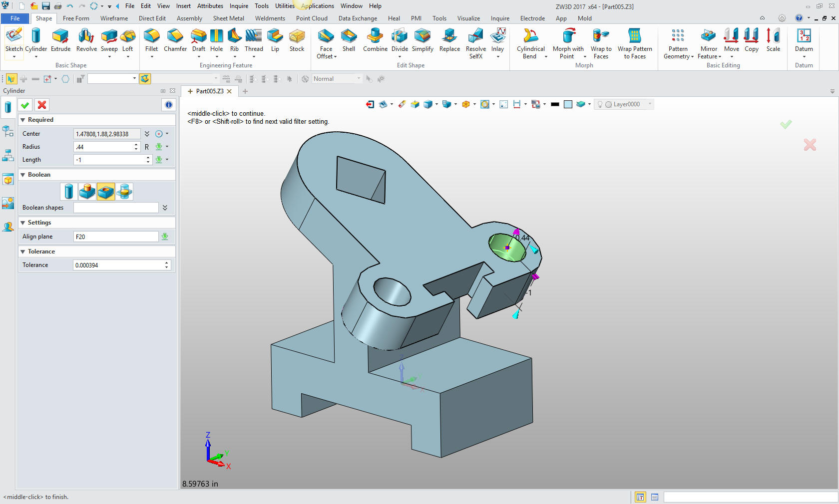Image resolution: width=839 pixels, height=504 pixels.
Task: Select the Add boolean option
Action: (x=87, y=192)
